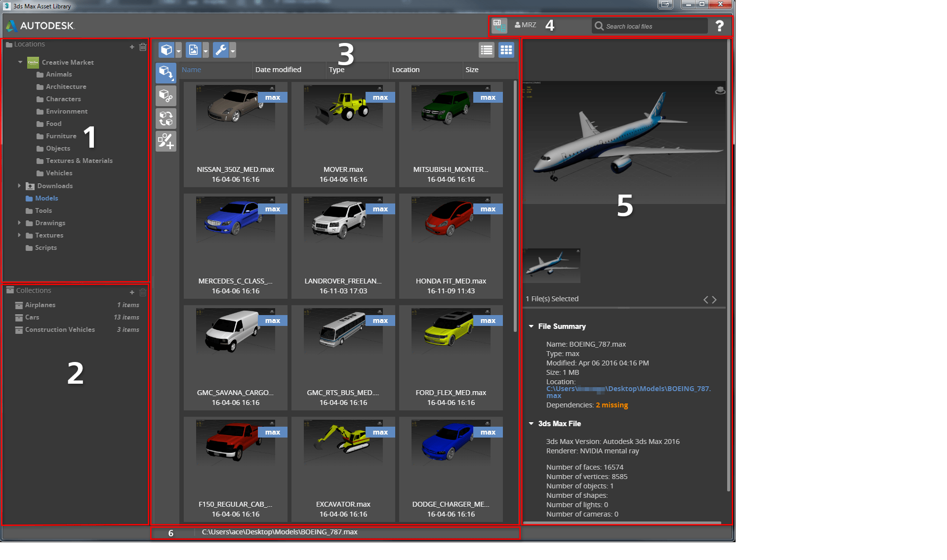Click the Airplanes collection box icon
Screen dimensions: 947x560
point(19,305)
